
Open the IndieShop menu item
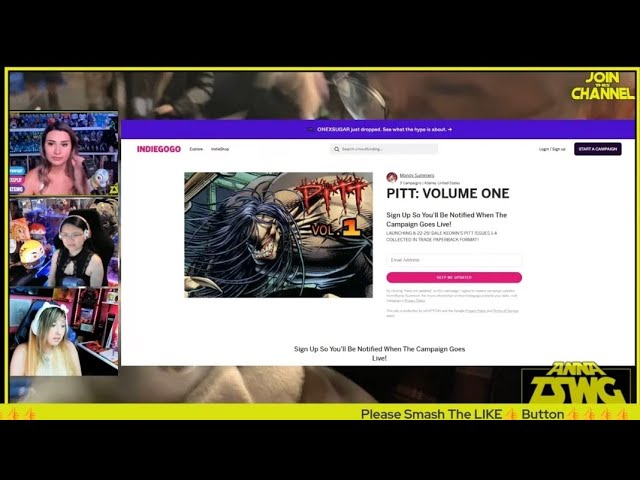pyautogui.click(x=220, y=149)
